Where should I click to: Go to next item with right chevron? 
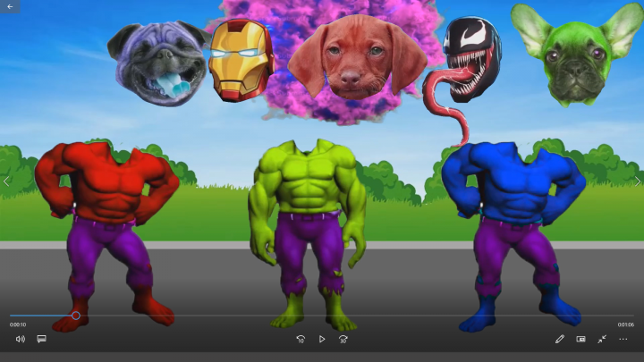click(x=638, y=181)
